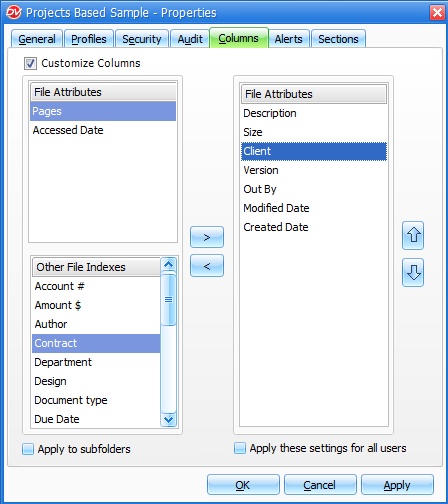
Task: Open the Audit tab
Action: (190, 39)
